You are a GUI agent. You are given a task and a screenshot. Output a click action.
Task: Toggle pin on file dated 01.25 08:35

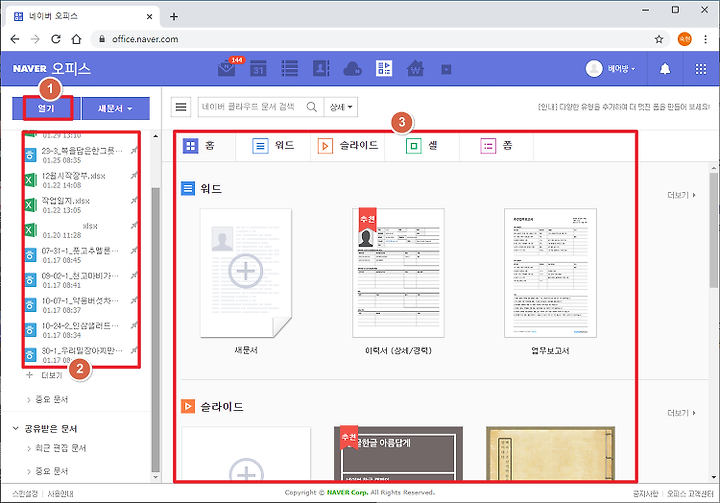(x=134, y=150)
